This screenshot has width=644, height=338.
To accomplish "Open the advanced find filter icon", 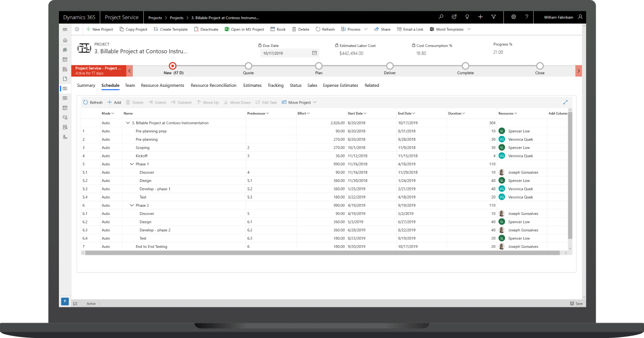I will [493, 17].
